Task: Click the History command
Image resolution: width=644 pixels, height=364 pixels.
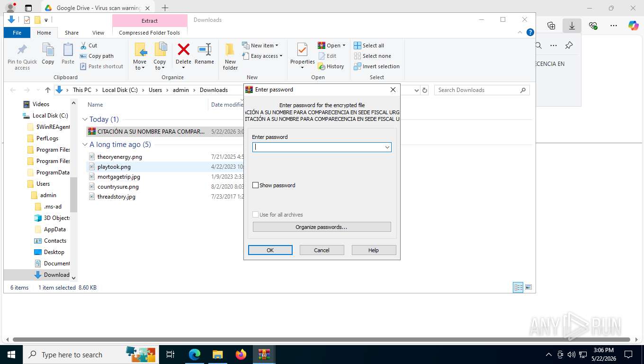Action: [x=331, y=66]
